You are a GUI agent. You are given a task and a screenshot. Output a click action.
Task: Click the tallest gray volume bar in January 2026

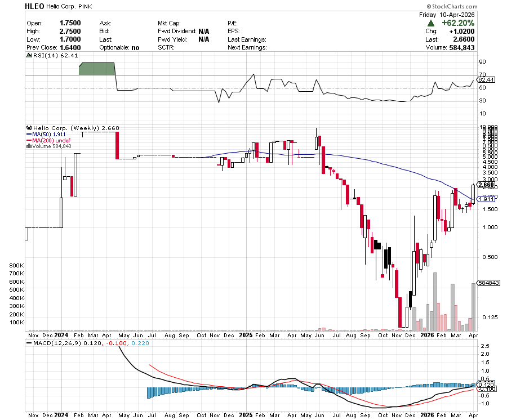[435, 302]
